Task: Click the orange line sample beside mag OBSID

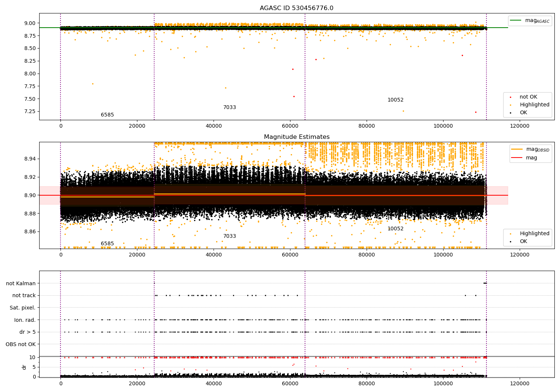Action: [x=517, y=149]
